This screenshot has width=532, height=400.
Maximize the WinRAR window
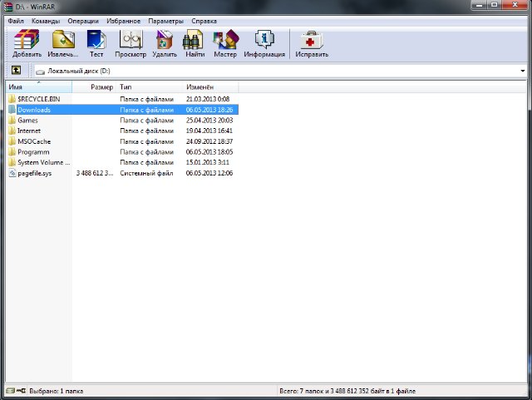(x=495, y=5)
